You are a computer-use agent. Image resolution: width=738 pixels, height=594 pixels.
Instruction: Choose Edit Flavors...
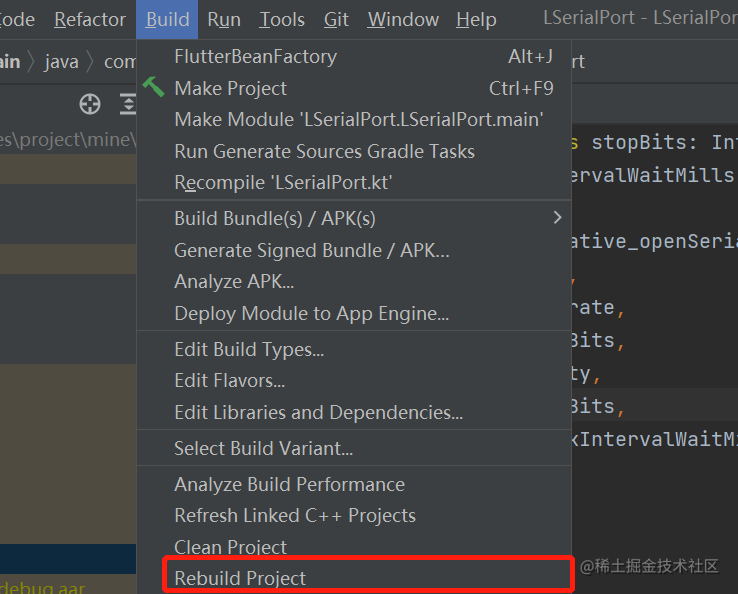(354, 380)
